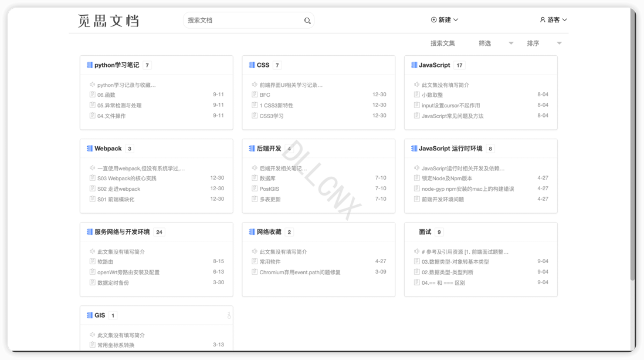
Task: Click the document icon beside 06.函数
Action: (x=92, y=95)
